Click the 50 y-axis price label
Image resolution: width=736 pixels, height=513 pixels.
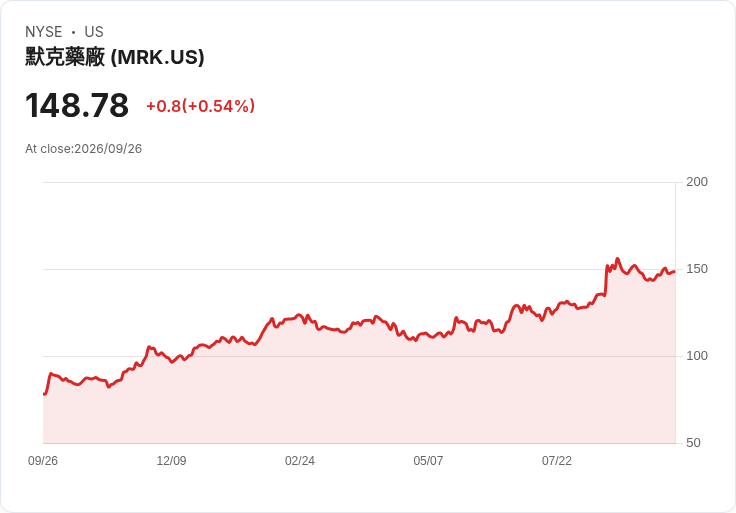(693, 443)
